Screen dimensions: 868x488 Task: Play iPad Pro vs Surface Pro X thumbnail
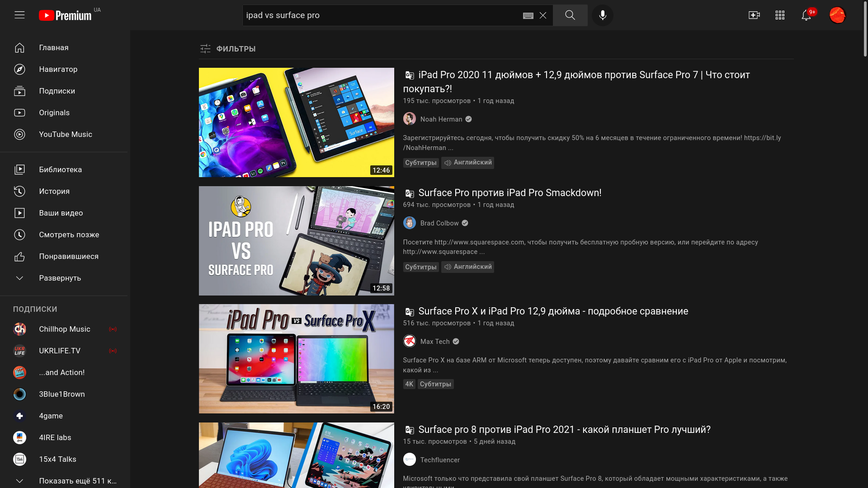click(297, 359)
